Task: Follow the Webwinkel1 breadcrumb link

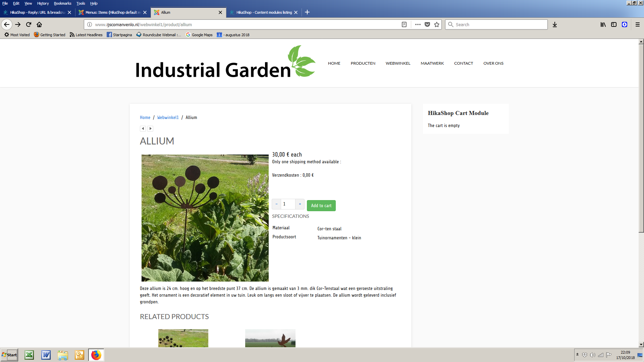Action: pos(168,118)
